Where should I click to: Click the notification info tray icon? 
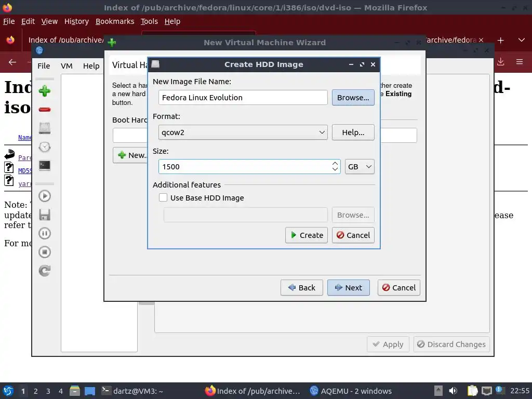point(500,390)
